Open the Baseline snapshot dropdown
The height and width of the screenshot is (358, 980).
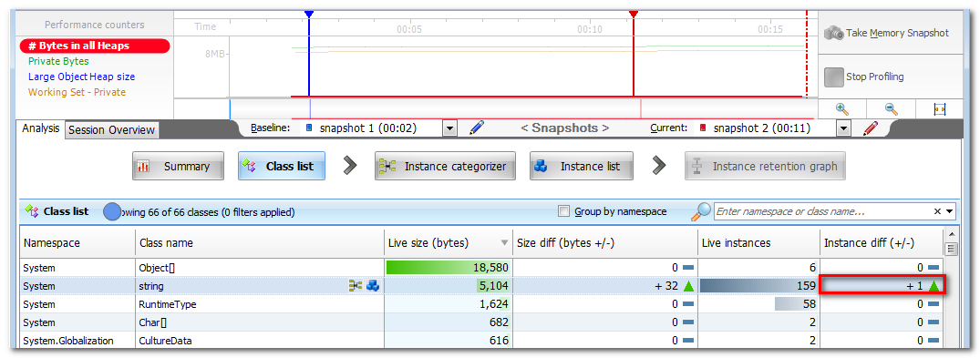tap(450, 128)
